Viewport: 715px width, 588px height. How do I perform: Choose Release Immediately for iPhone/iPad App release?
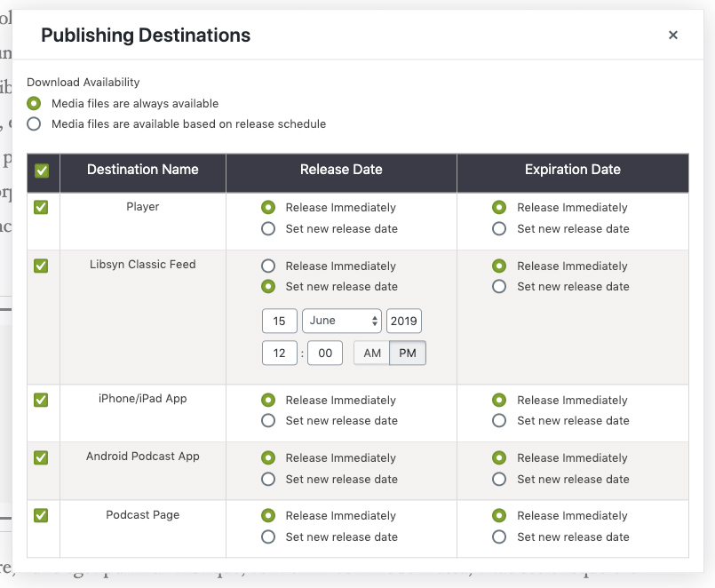coord(268,400)
